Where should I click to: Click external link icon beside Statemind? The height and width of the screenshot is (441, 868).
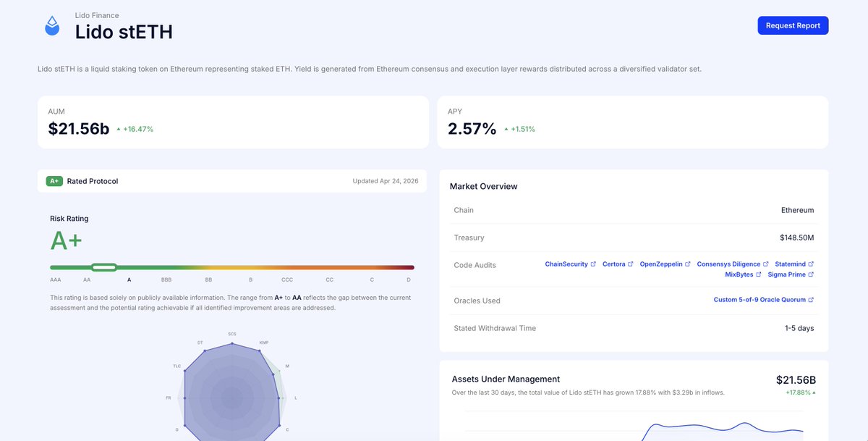811,264
